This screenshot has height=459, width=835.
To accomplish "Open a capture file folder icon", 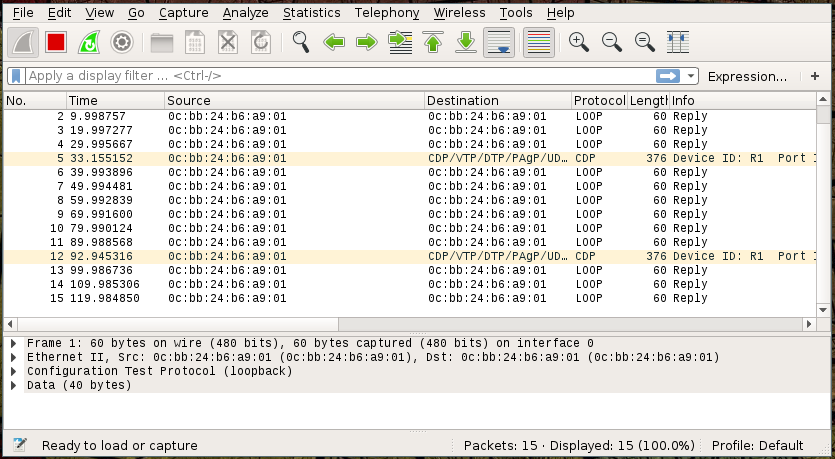I will coord(162,42).
